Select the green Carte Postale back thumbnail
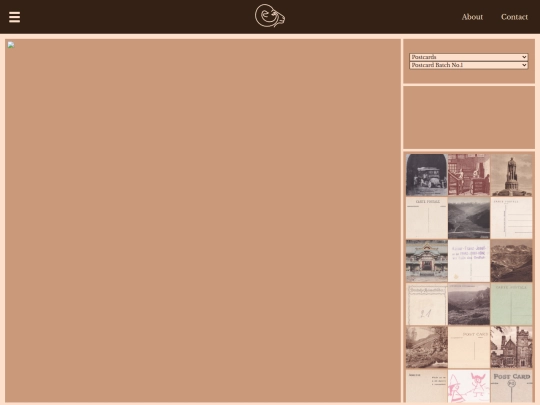 [x=511, y=304]
